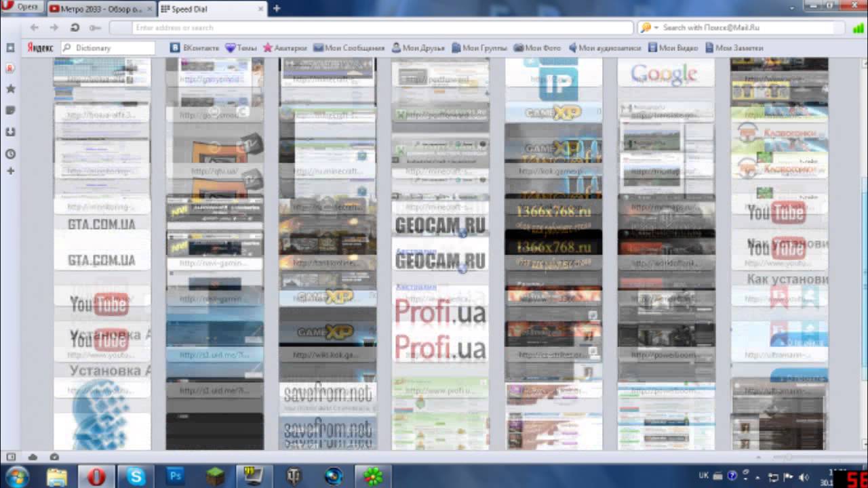Open the Opera main menu button
Viewport: 868px width, 488px height.
22,7
